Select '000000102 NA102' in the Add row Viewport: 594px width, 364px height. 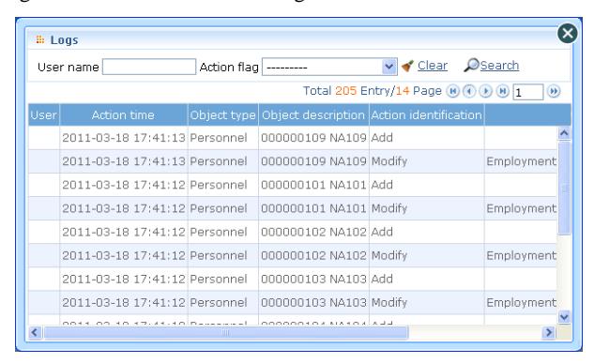[x=313, y=232]
